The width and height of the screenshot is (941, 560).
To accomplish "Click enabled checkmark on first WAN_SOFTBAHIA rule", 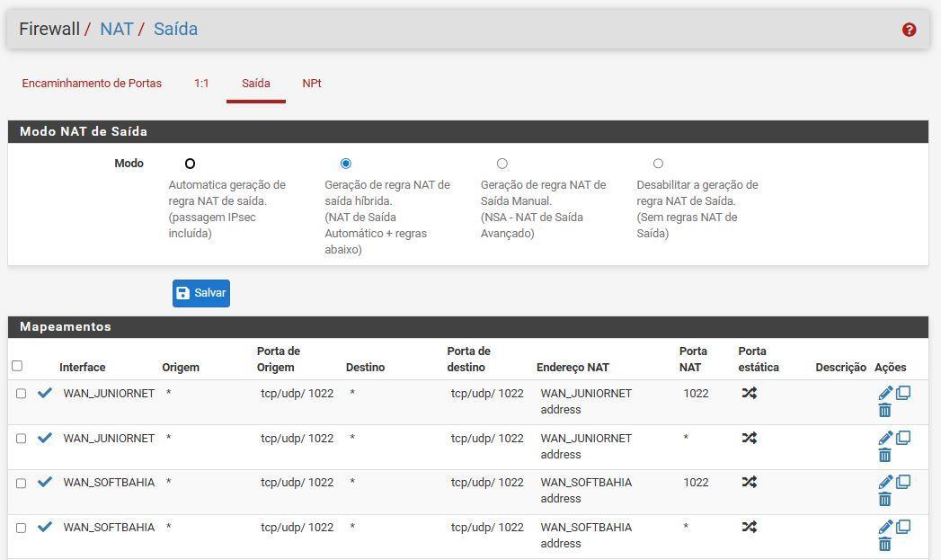I will [x=45, y=483].
